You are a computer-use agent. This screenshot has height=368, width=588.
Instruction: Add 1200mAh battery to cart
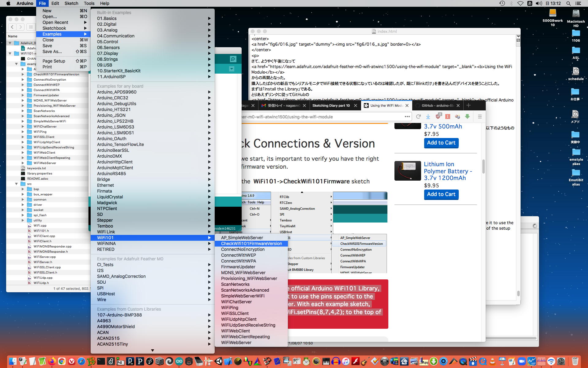point(441,194)
